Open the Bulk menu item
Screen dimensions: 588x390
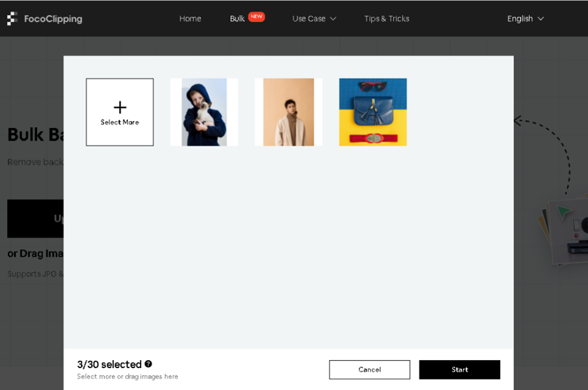click(237, 19)
